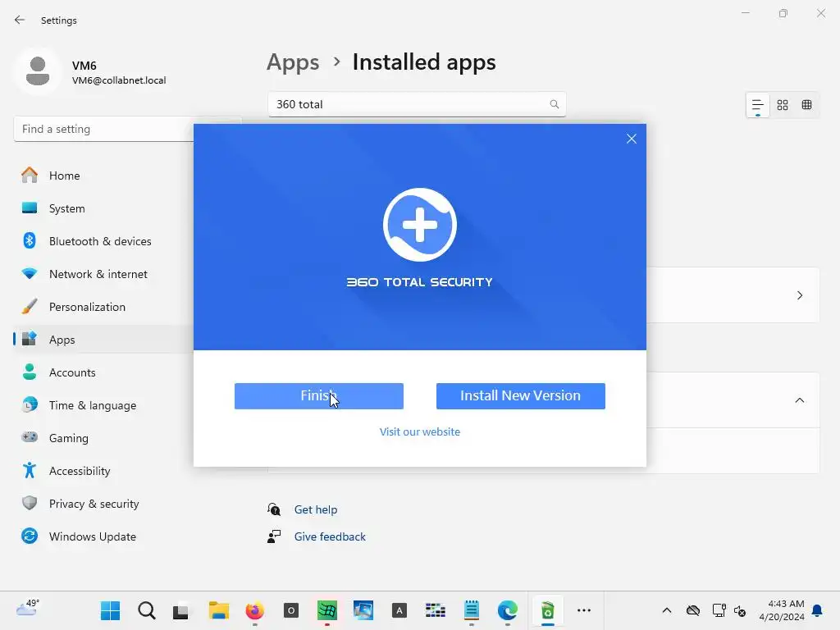Open the Give feedback link

[330, 536]
